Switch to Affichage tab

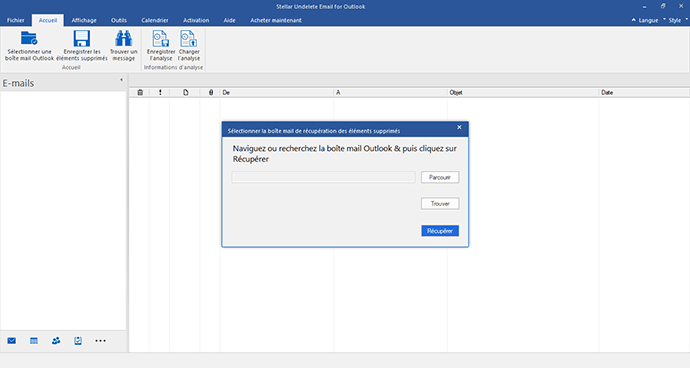pos(84,20)
